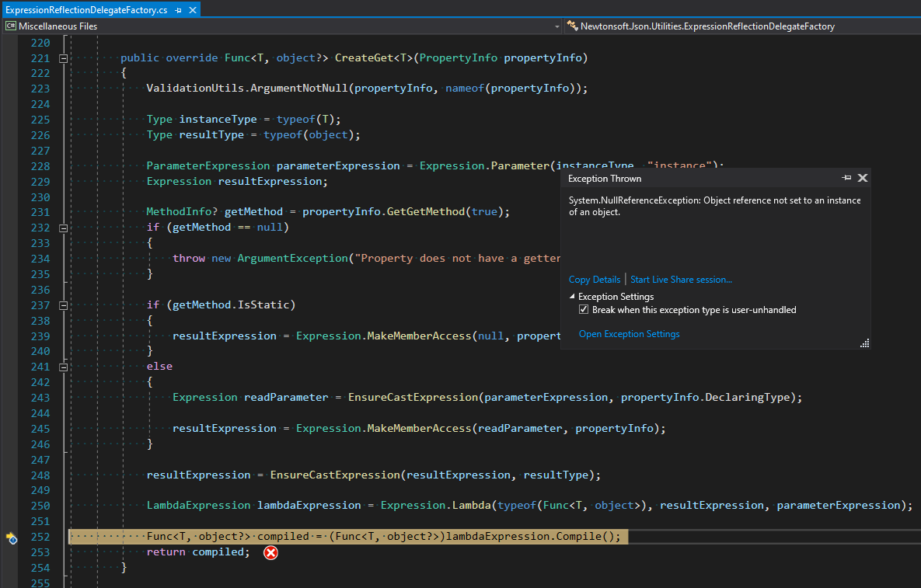Screen dimensions: 921x588
Task: Pin the Exception Thrown popup window
Action: click(x=848, y=178)
